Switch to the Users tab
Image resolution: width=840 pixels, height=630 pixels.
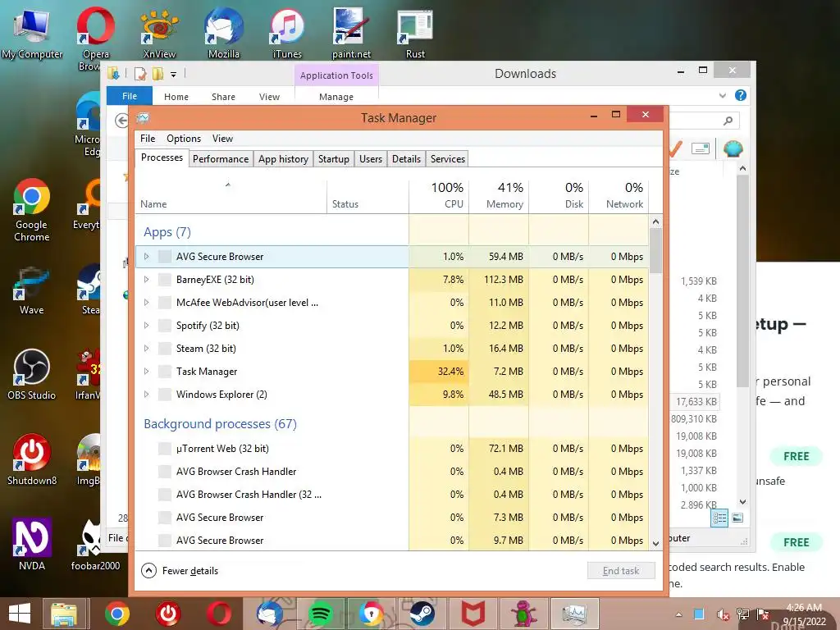pos(371,159)
